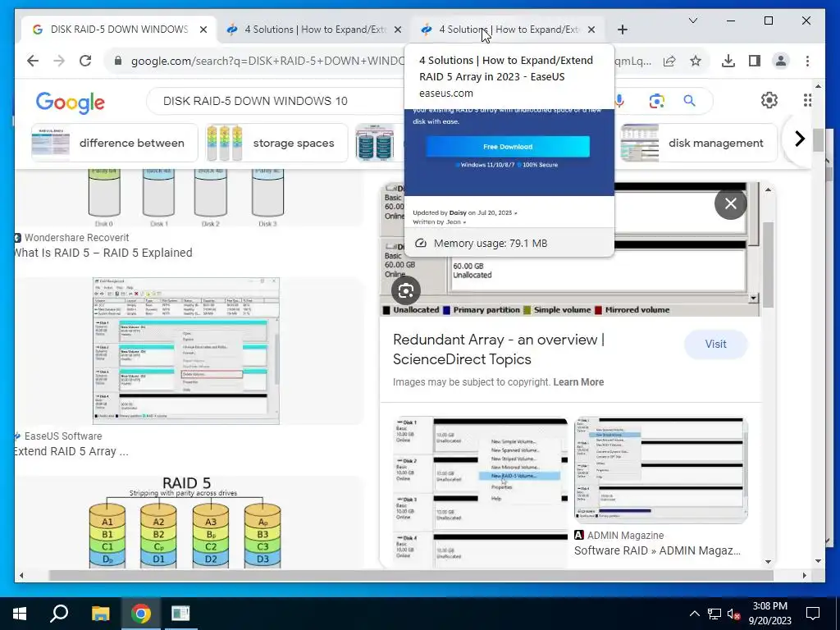The image size is (840, 630).
Task: Click the page scrollbar down arrow
Action: 818,561
